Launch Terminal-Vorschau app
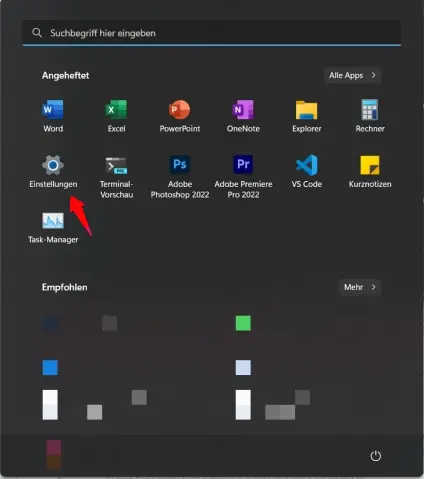The image size is (424, 479). 116,177
